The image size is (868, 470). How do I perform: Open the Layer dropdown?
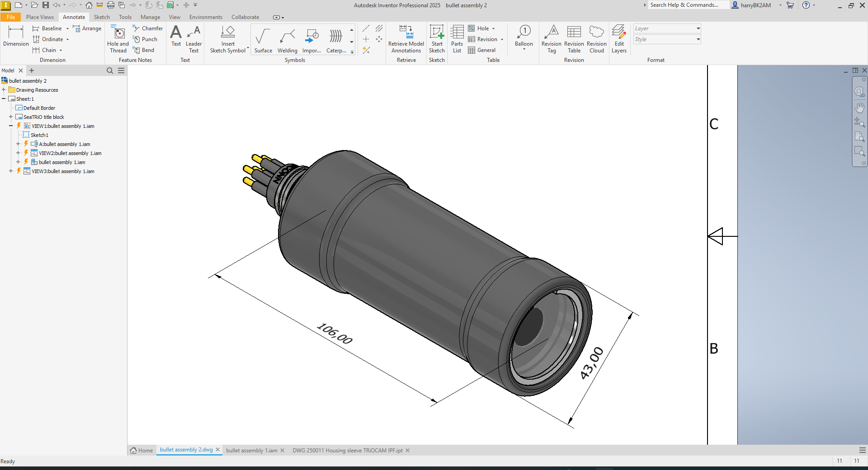(x=667, y=28)
